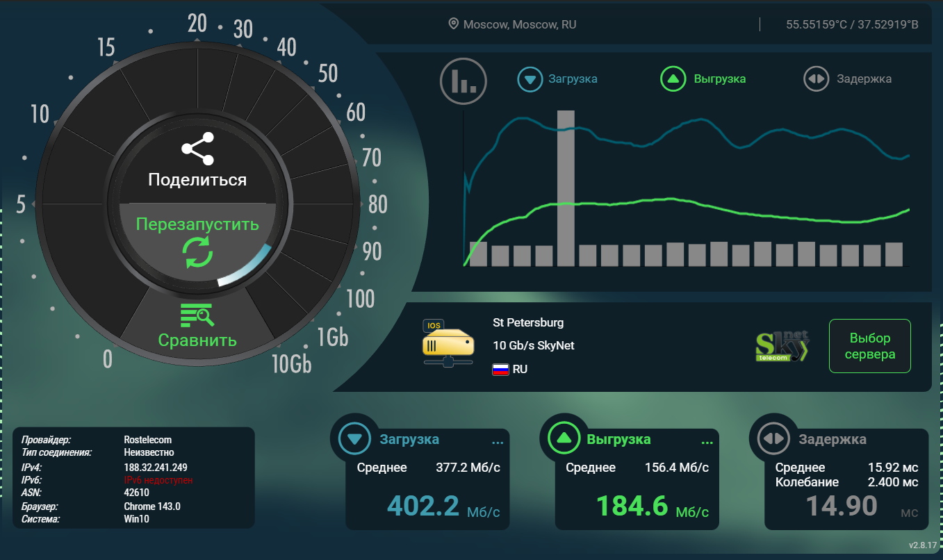943x560 pixels.
Task: Open the three-dot menu on Загрузка card
Action: pos(497,442)
